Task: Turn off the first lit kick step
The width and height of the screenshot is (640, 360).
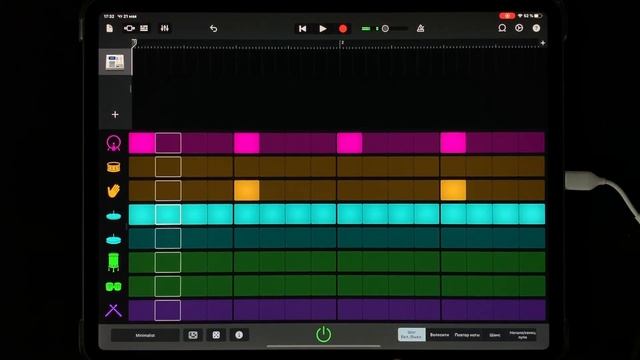Action: pos(142,143)
